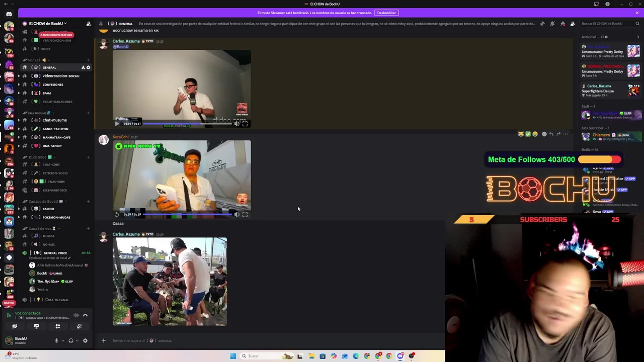Adjust volume on KoraCchi video
This screenshot has height=362, width=644.
click(236, 215)
